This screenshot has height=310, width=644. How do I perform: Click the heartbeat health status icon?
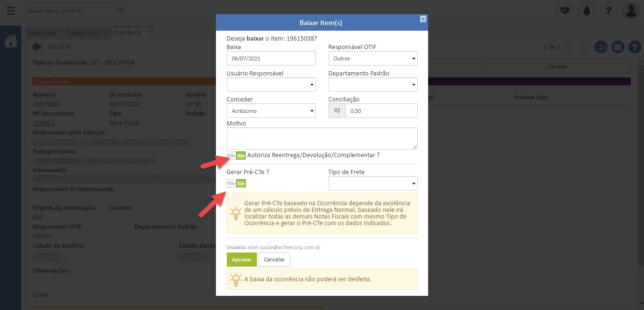[x=564, y=10]
